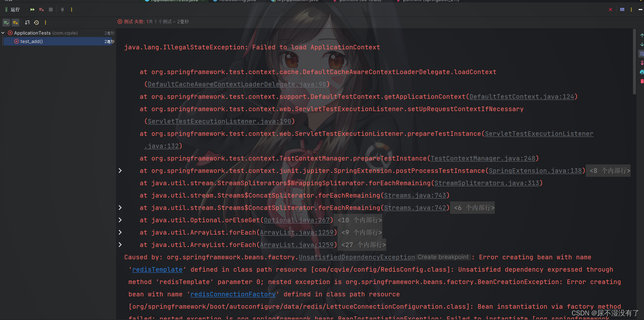Screen dimensions: 644x320
Task: Open ArrayList.java:1259 link beside <27 个内部行>
Action: [x=297, y=245]
